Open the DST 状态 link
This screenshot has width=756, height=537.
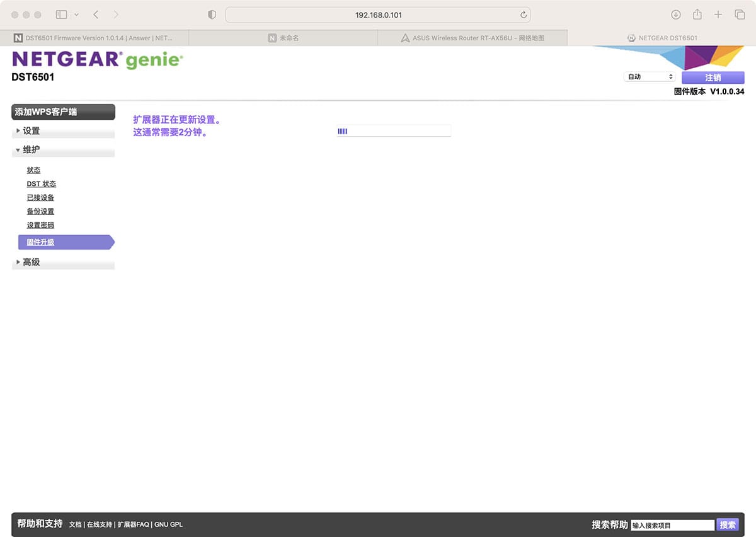tap(42, 184)
